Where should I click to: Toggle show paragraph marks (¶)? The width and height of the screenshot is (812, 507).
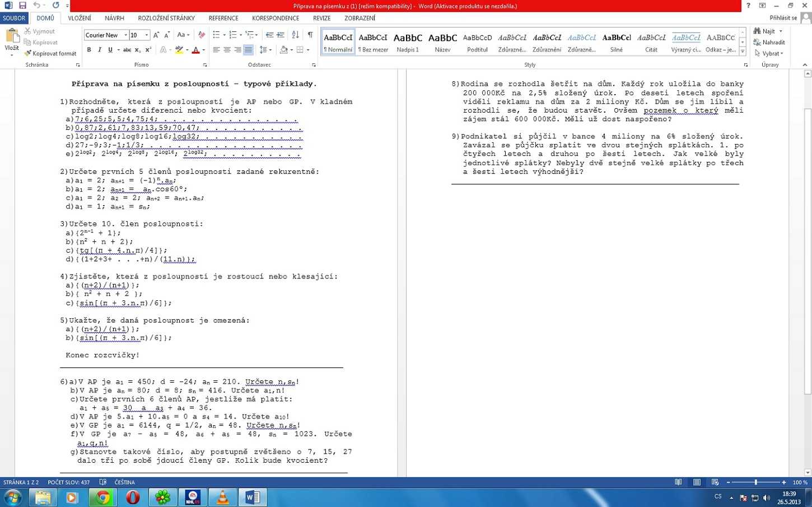coord(310,35)
